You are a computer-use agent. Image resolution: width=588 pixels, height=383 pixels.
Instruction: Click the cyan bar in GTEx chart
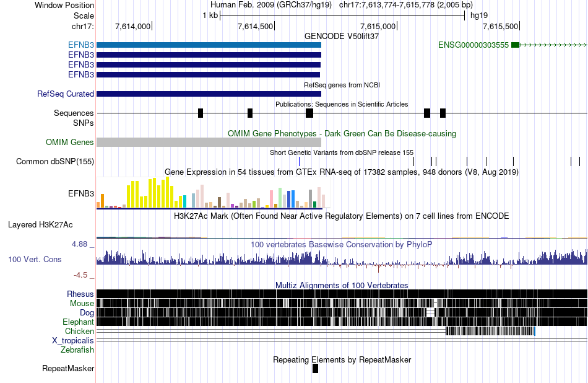click(185, 201)
